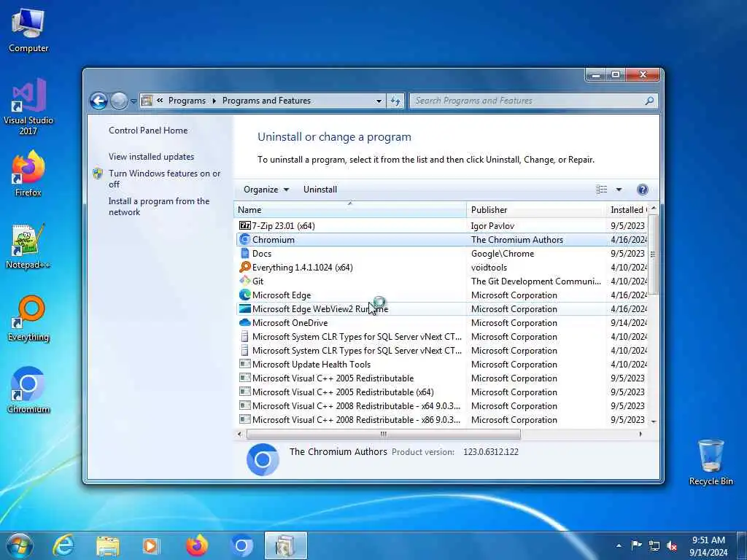This screenshot has height=560, width=747.
Task: Select Microsoft Edge WebView2 Runtime row
Action: (x=442, y=308)
